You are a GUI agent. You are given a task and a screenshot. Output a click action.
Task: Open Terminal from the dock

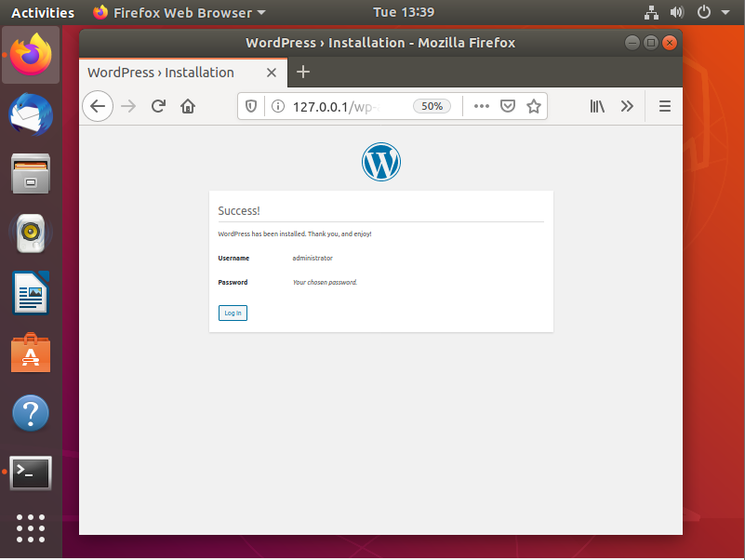point(31,473)
